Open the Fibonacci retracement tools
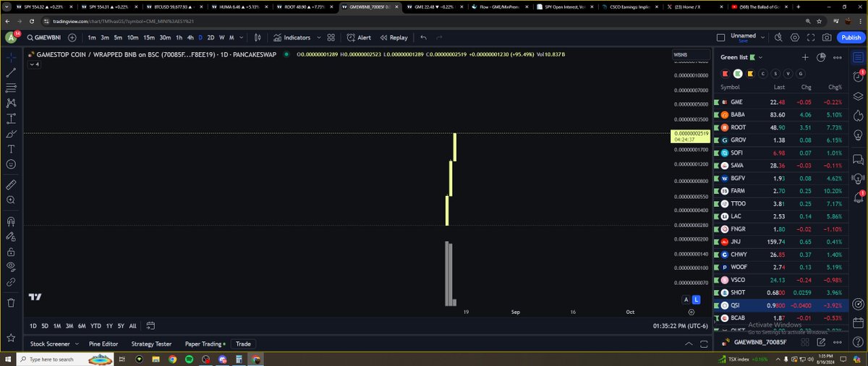 [x=11, y=88]
